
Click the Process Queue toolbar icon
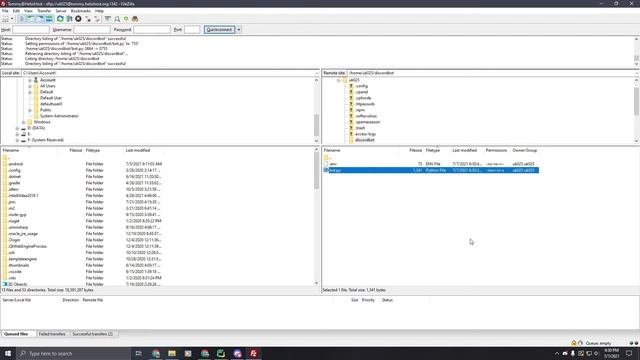[x=69, y=19]
